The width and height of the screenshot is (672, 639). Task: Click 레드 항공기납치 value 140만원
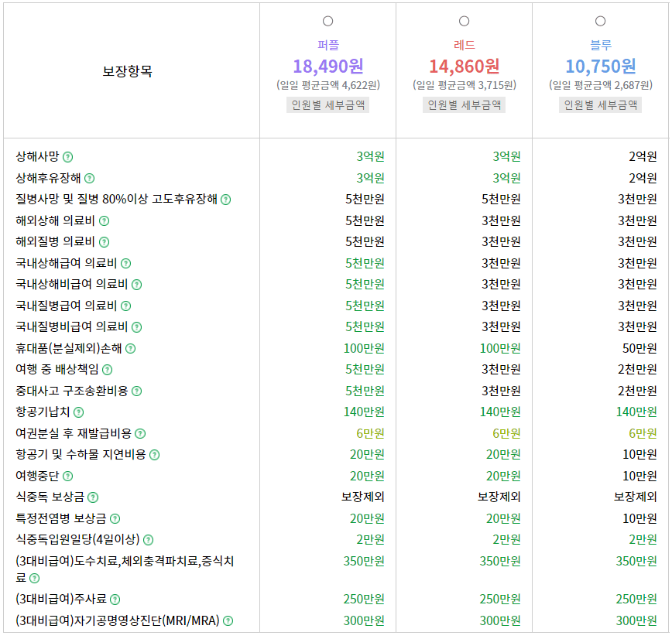coord(499,412)
